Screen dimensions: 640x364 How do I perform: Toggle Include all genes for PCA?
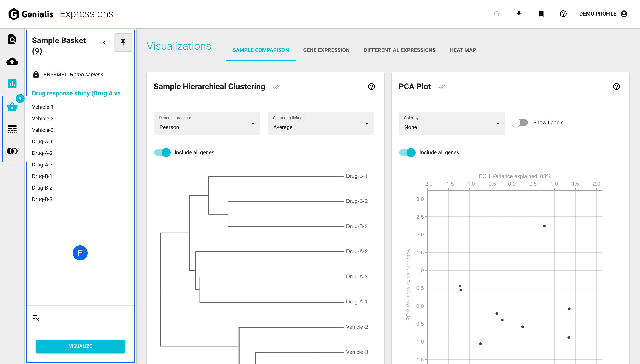407,152
